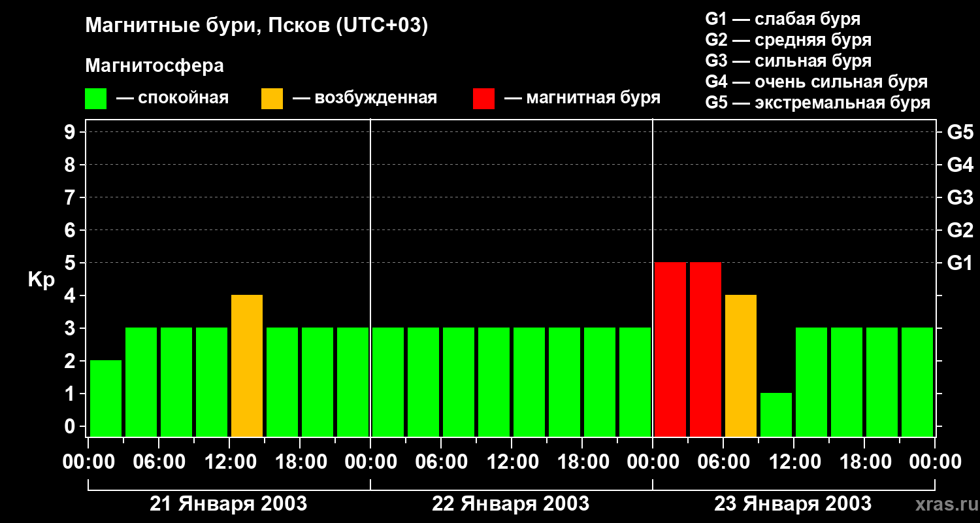980x523 pixels.
Task: Click the 'G4 — очень сильная буря' line
Action: coord(817,82)
